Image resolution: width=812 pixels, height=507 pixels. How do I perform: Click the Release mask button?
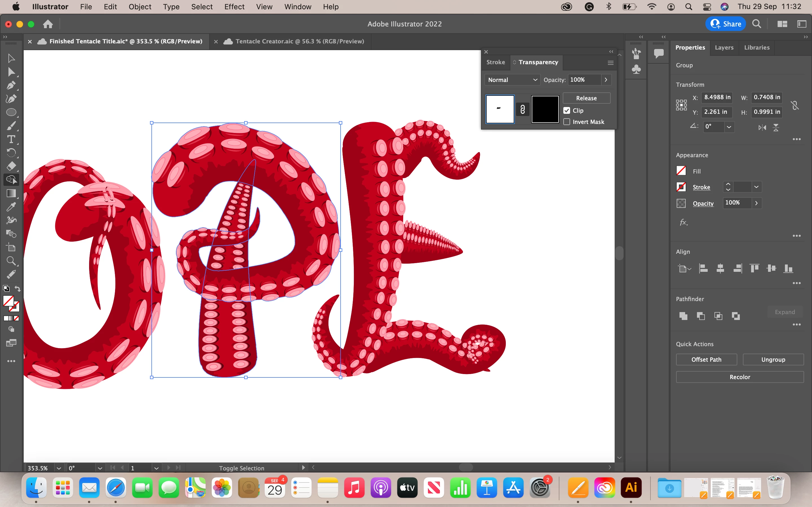586,98
